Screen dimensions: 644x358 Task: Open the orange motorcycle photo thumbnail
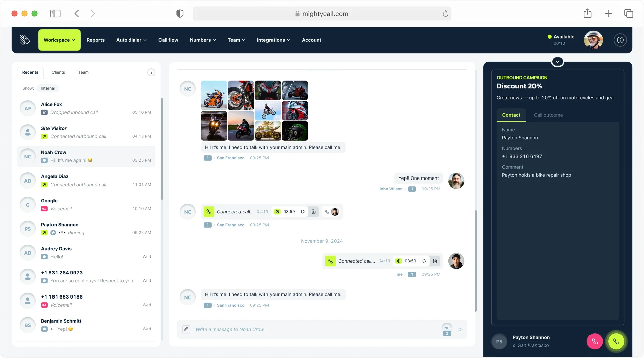tap(214, 95)
